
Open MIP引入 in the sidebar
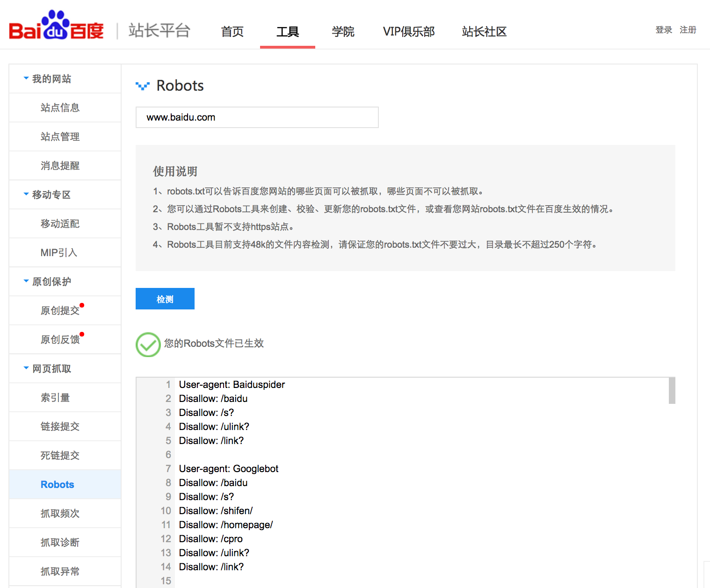click(x=65, y=252)
